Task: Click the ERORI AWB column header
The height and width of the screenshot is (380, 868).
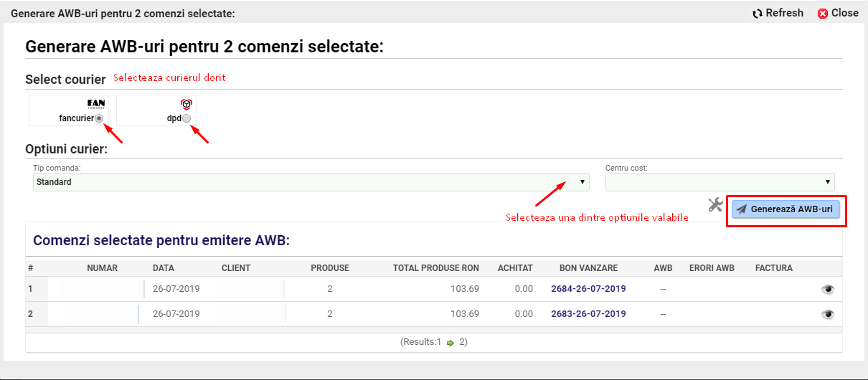Action: (x=712, y=268)
